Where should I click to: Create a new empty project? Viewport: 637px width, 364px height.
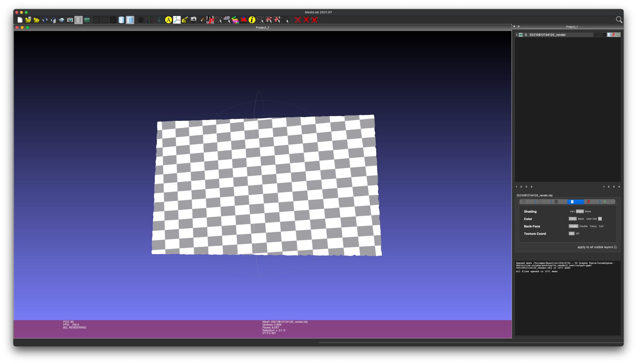click(x=20, y=20)
